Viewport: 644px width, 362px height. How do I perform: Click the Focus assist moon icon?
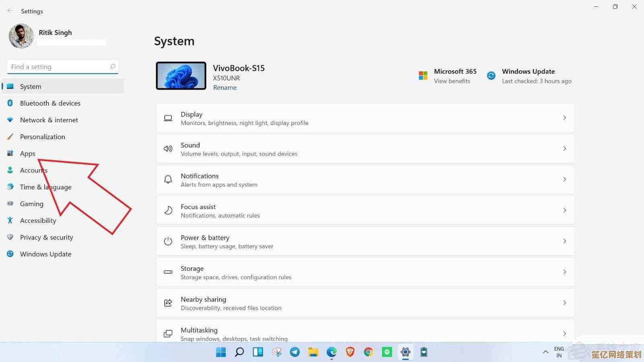pos(168,210)
